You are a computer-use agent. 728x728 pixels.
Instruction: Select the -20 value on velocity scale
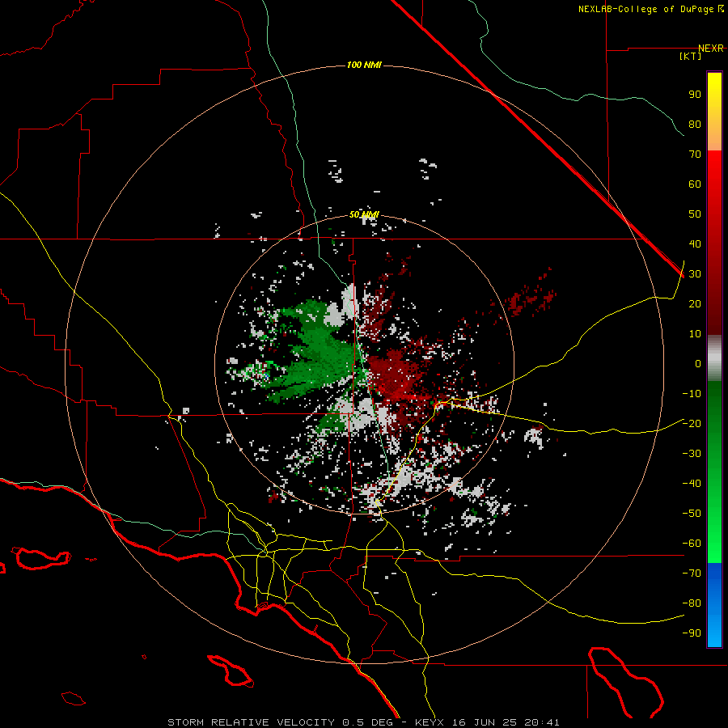tap(692, 423)
